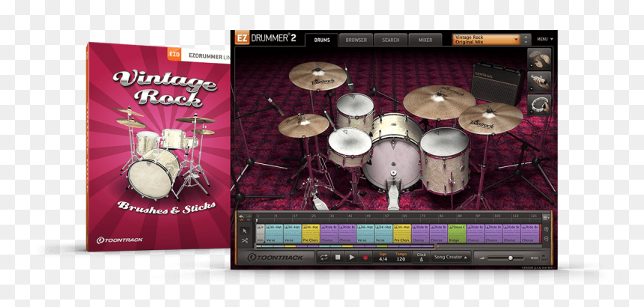Step to the previous preset with up arrow

(526, 37)
